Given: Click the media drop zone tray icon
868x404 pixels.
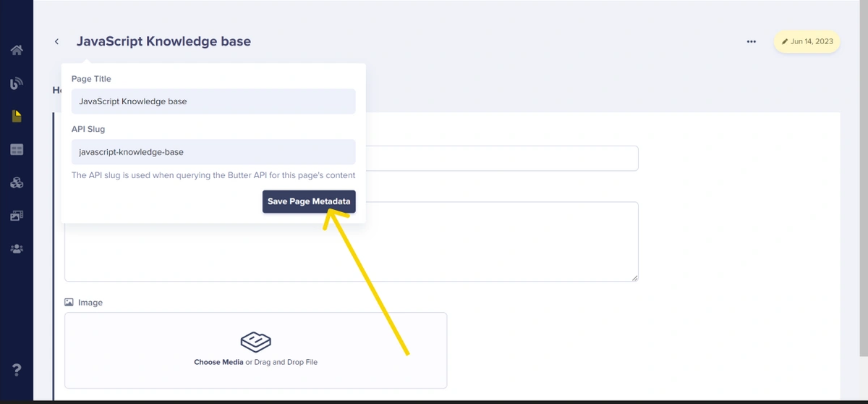Looking at the screenshot, I should 255,341.
